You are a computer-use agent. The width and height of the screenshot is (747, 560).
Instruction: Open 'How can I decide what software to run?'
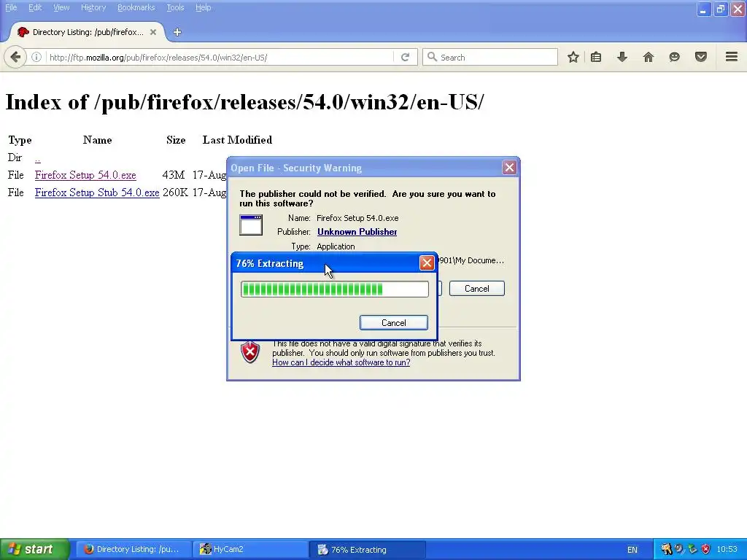(x=341, y=362)
